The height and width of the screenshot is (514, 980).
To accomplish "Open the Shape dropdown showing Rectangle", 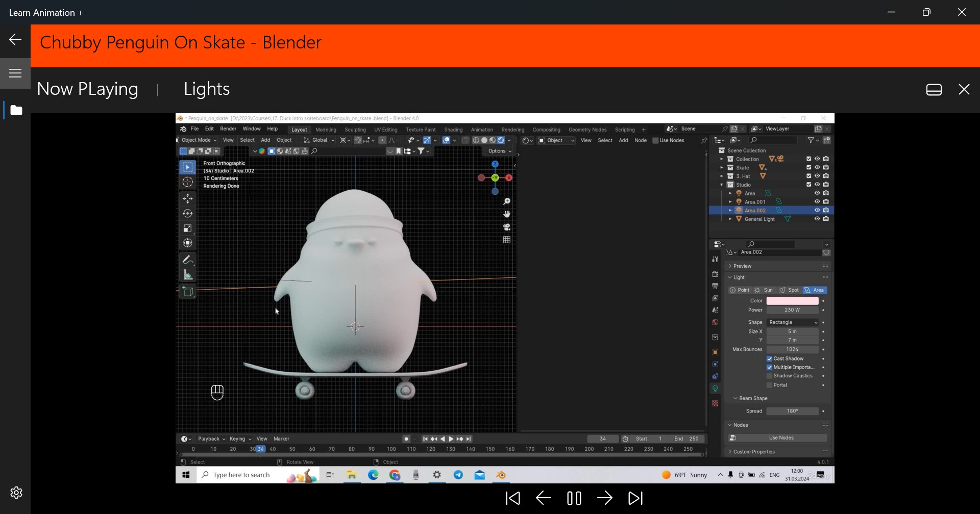I will coord(792,322).
